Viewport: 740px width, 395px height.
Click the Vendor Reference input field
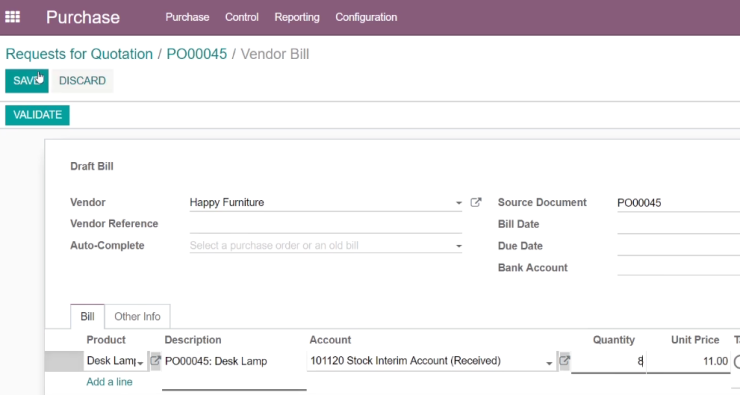pyautogui.click(x=326, y=224)
